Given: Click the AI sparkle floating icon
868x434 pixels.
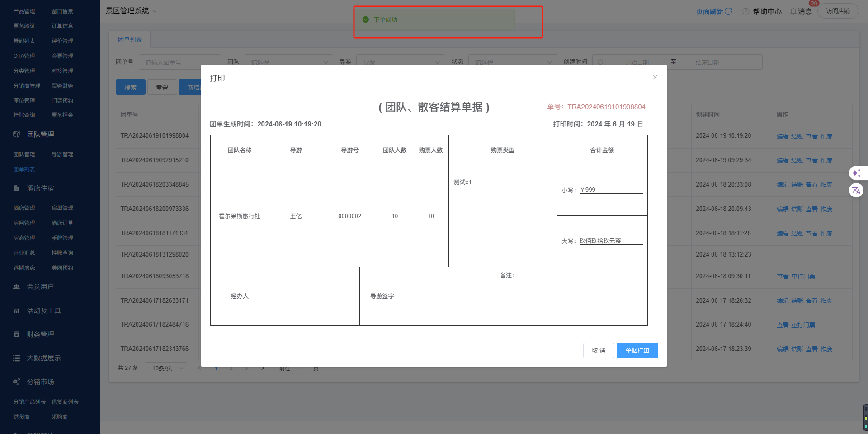Looking at the screenshot, I should coord(856,173).
